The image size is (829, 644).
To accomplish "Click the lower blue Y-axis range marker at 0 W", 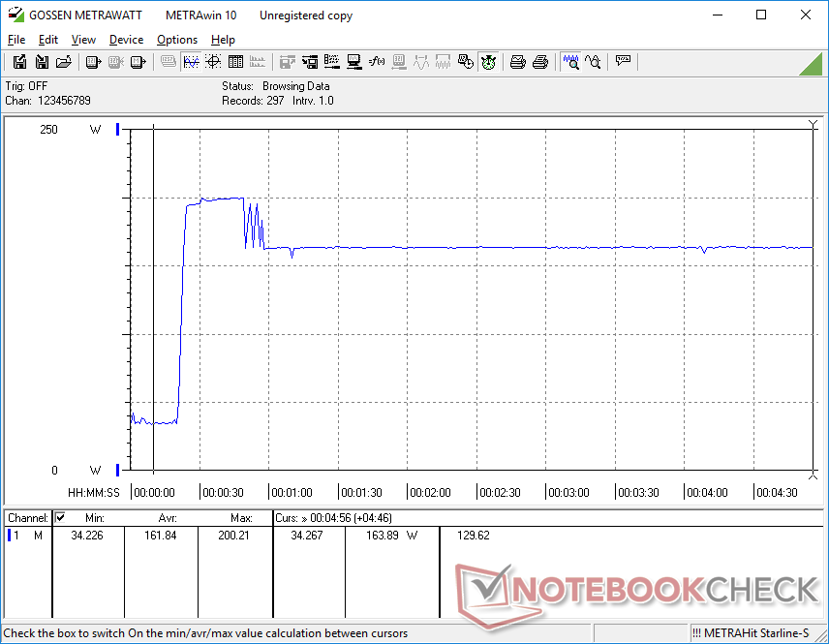I will tap(118, 470).
